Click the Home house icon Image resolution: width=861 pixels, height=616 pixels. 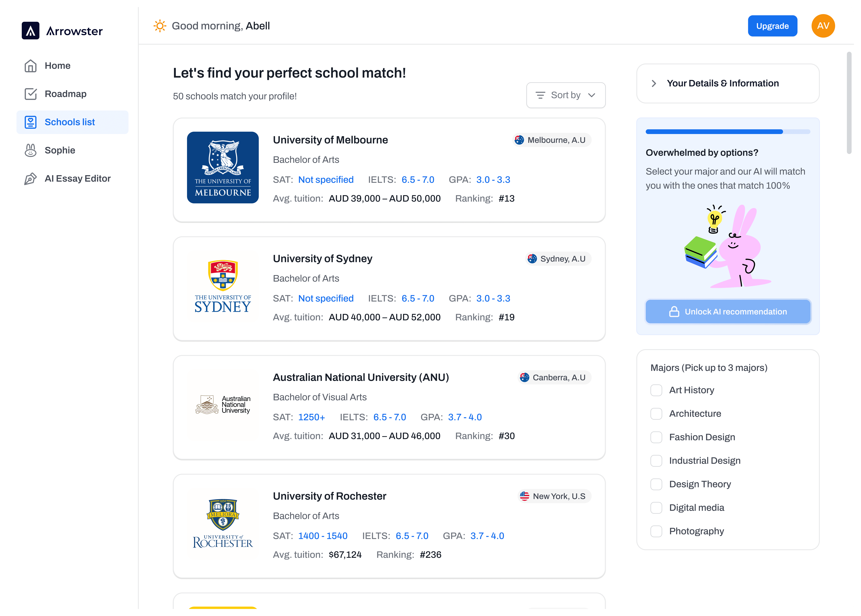click(30, 66)
